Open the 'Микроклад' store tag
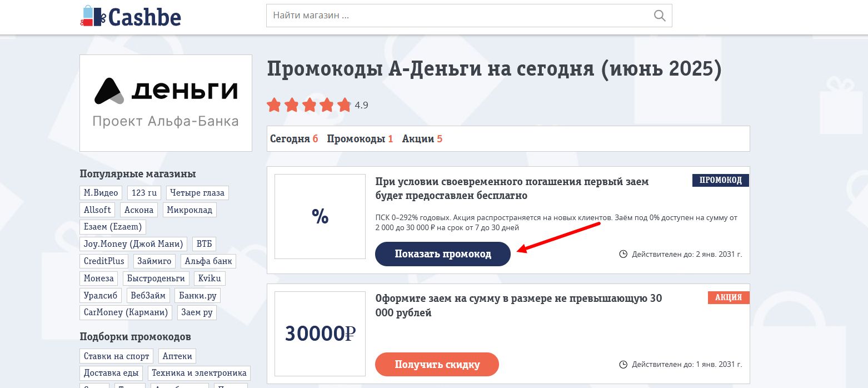The image size is (868, 388). pos(189,210)
